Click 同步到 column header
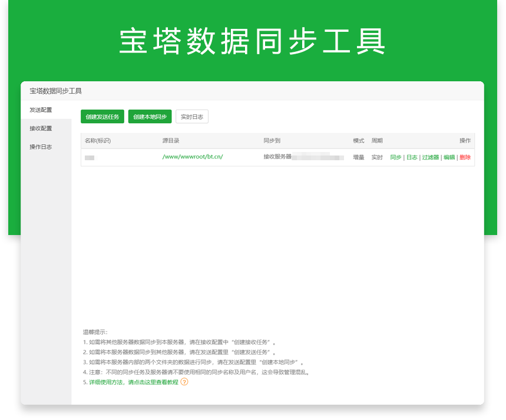Viewport: 506px width, 420px height. [x=272, y=141]
